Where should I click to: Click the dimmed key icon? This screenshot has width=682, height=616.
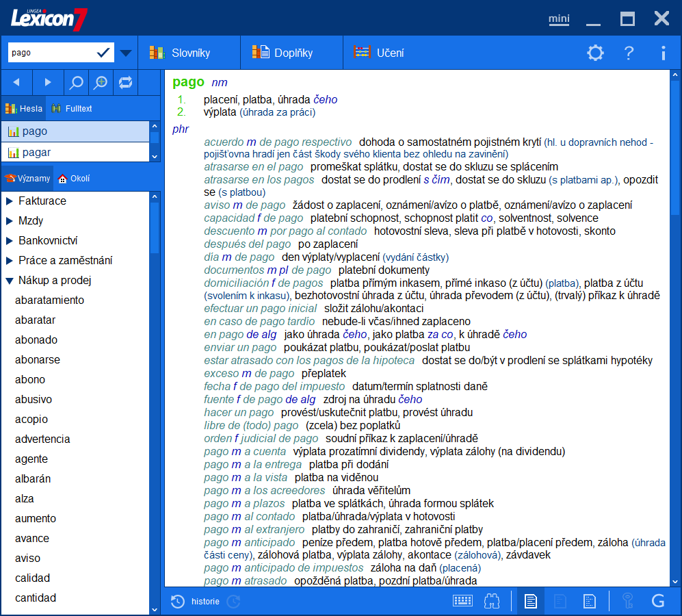pyautogui.click(x=628, y=601)
